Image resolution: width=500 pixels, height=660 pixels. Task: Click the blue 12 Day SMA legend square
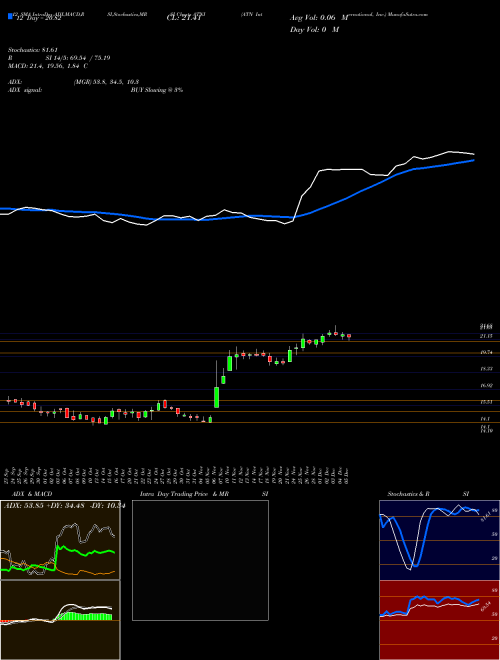(x=11, y=16)
